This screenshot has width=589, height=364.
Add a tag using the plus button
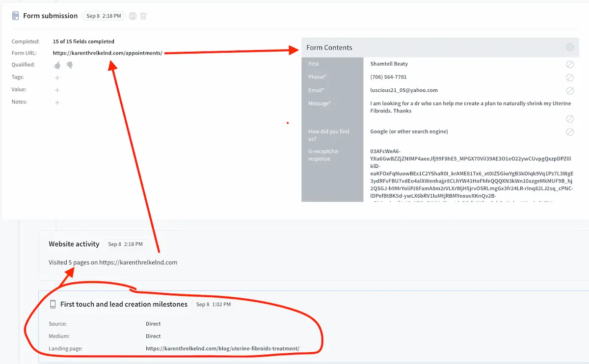57,78
